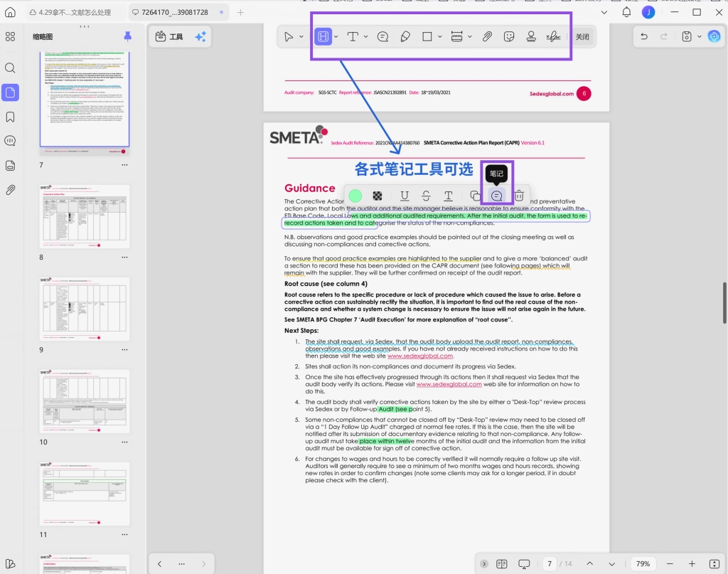Apply underline from floating annotation bar
This screenshot has width=728, height=574.
pos(405,196)
